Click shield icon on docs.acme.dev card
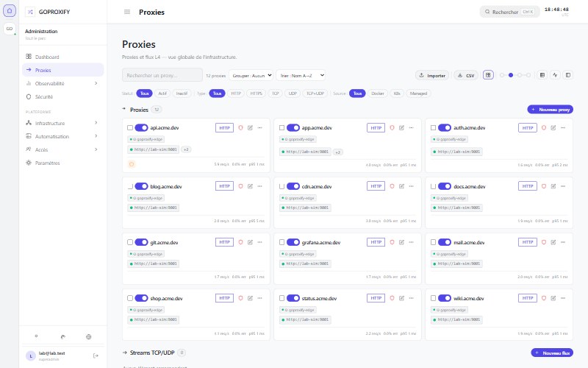The height and width of the screenshot is (368, 588). (x=544, y=186)
